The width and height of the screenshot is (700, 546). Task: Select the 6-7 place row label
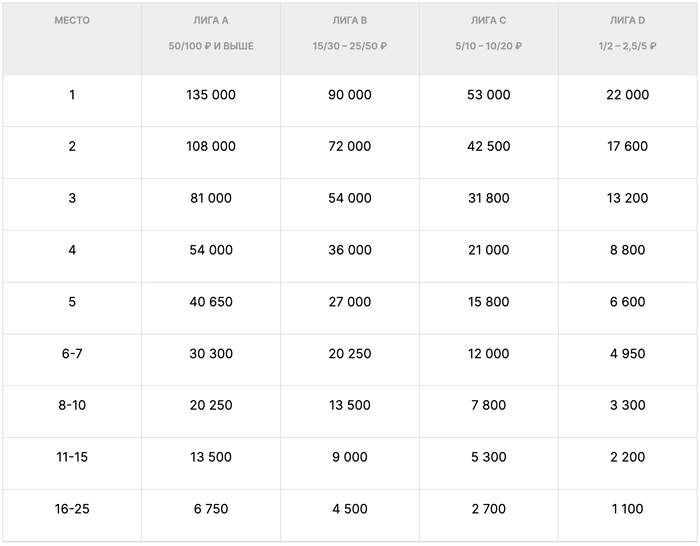pyautogui.click(x=72, y=354)
